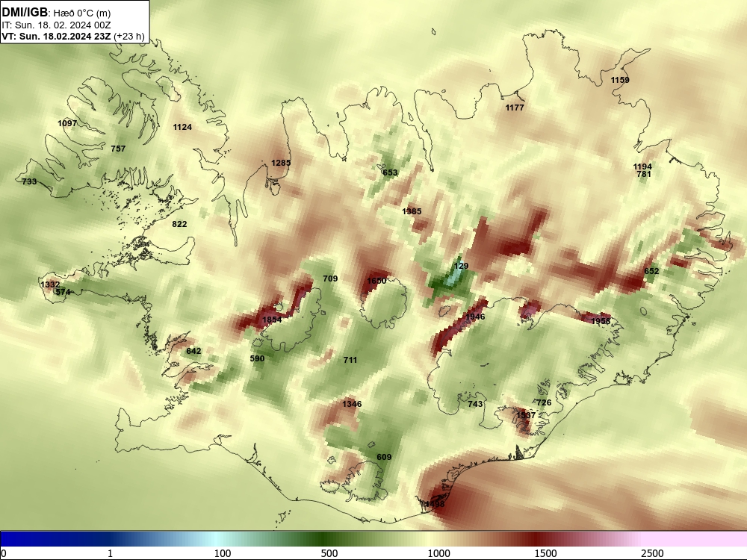The width and height of the screenshot is (747, 560).
Task: Click the 1177 label in the northeast
Action: pyautogui.click(x=515, y=108)
